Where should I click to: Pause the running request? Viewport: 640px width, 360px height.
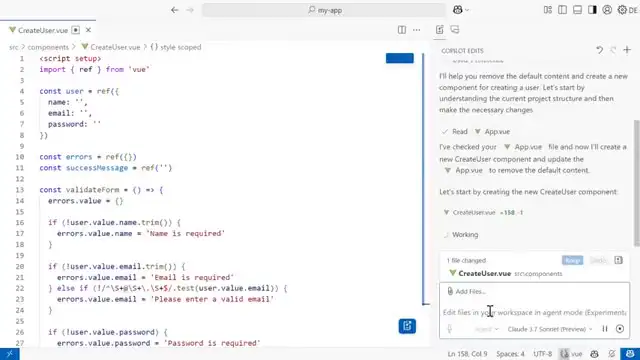tap(605, 329)
